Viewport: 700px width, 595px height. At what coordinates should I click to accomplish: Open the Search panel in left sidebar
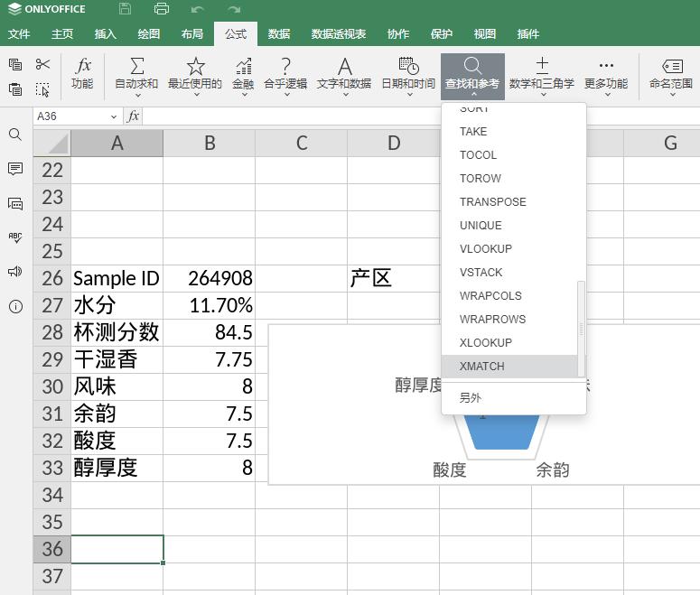tap(15, 135)
